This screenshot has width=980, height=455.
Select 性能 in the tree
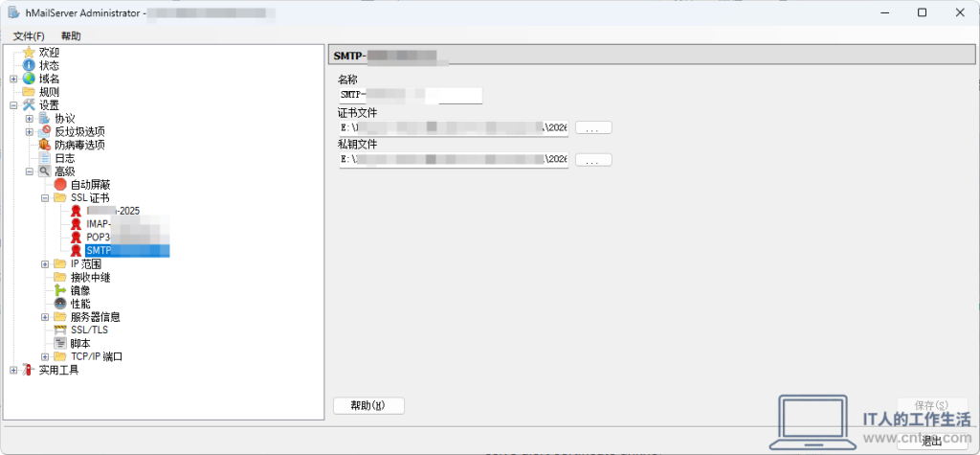(80, 304)
